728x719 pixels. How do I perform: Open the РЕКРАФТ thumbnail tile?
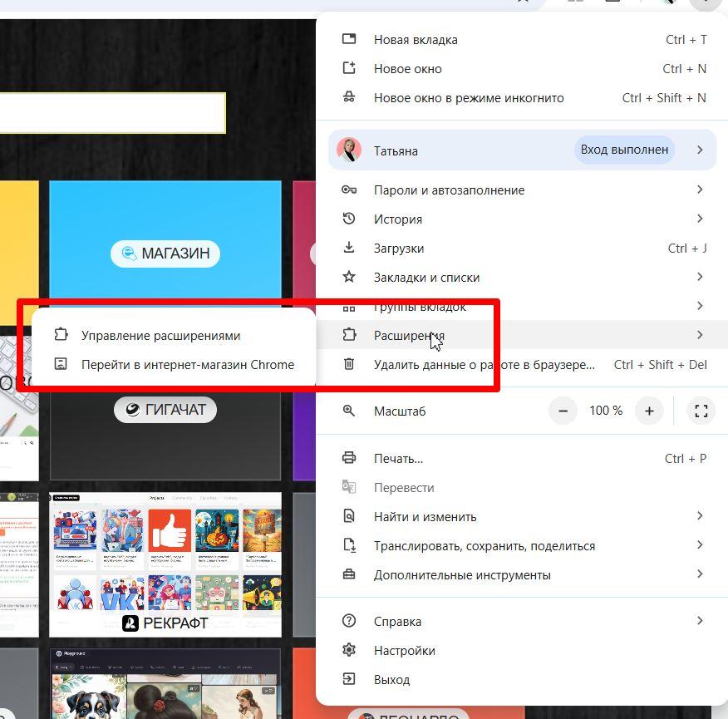tap(165, 564)
